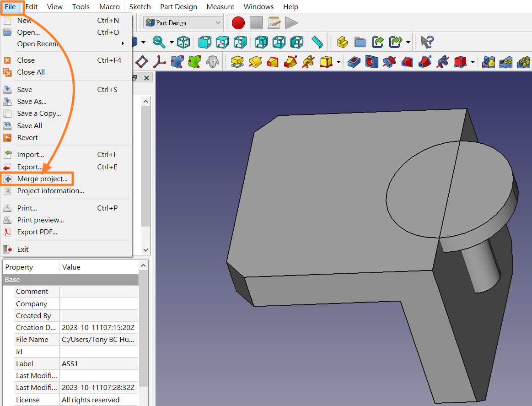Open Project information... menu entry
Viewport: 532px width, 406px height.
click(x=66, y=191)
